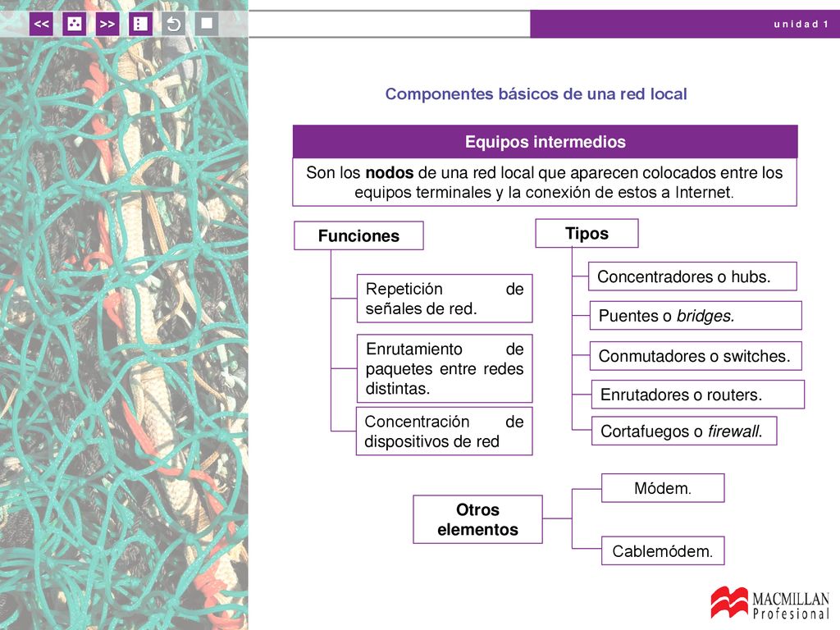Select 'Concentración de dispositivos de red' box
Image resolution: width=840 pixels, height=630 pixels.
pyautogui.click(x=444, y=431)
